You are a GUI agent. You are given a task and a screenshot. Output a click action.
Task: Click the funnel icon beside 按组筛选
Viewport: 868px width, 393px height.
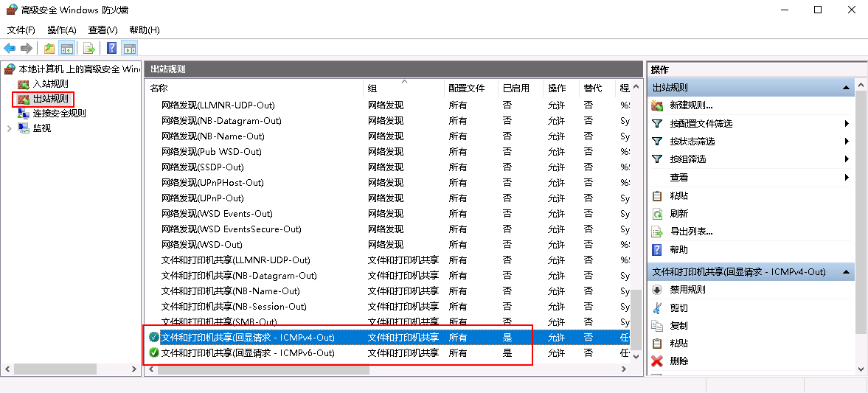point(657,159)
